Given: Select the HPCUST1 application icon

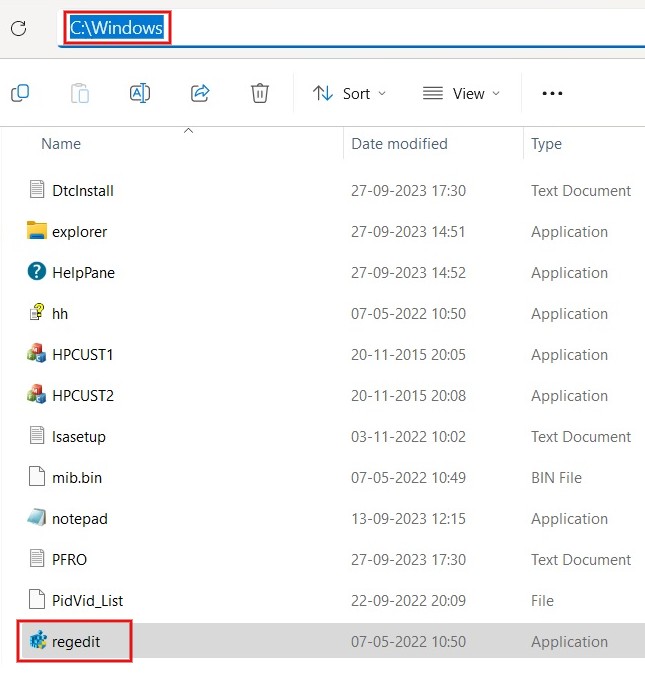Looking at the screenshot, I should pyautogui.click(x=36, y=353).
